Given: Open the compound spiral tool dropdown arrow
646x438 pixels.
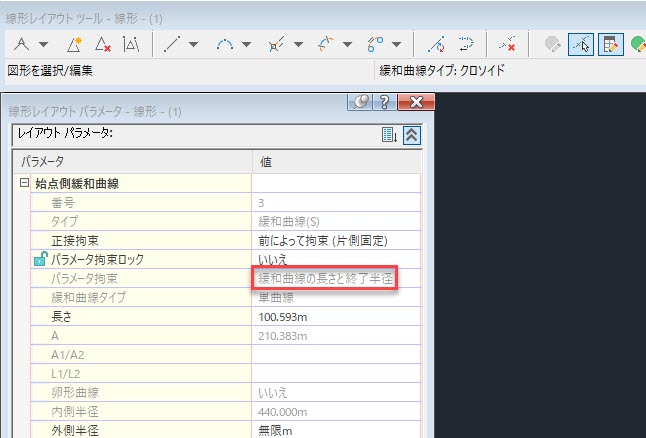Looking at the screenshot, I should 397,44.
